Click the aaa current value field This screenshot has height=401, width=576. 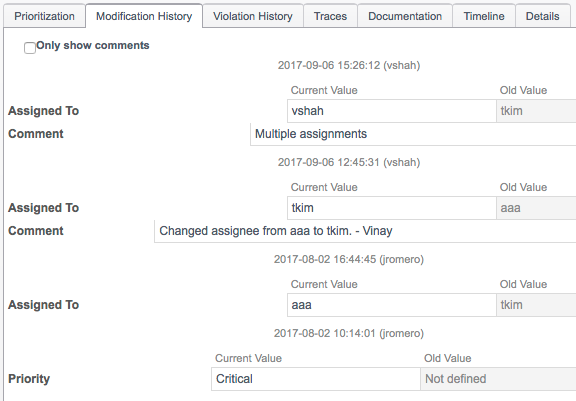pyautogui.click(x=392, y=305)
